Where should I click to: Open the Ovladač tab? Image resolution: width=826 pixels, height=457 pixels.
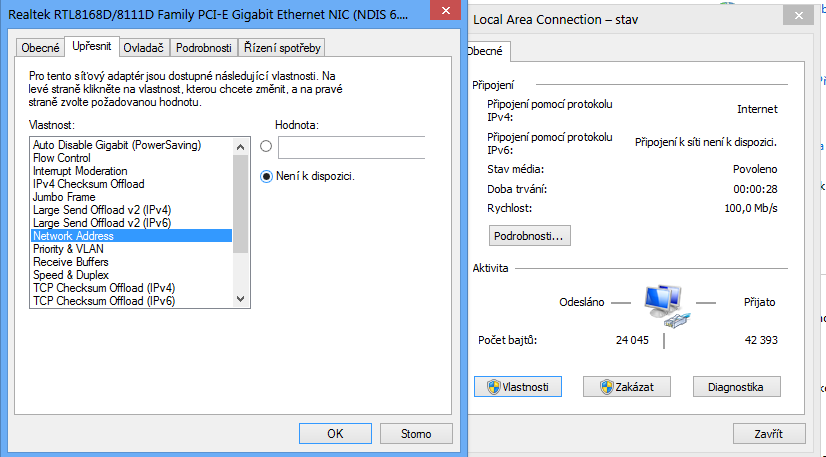[143, 48]
